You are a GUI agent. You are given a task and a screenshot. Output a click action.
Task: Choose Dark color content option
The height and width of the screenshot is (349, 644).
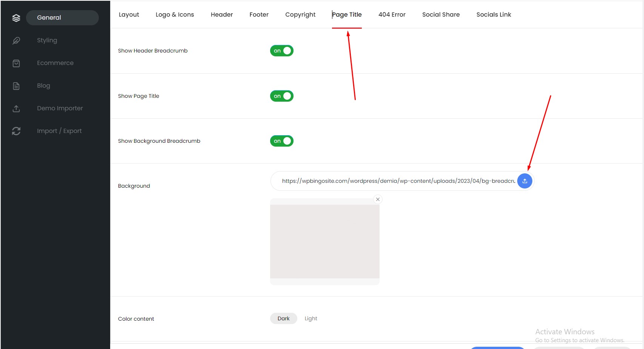pos(284,318)
